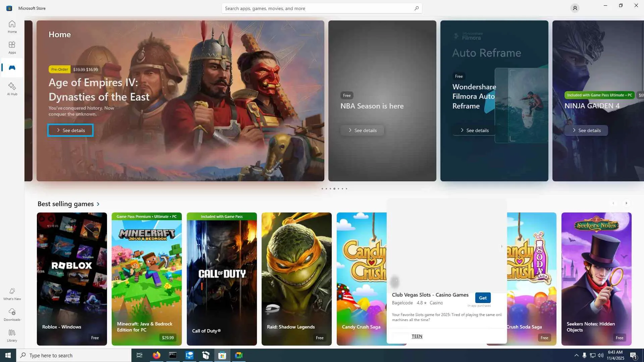Get Club Vegas Slots game

click(x=483, y=298)
